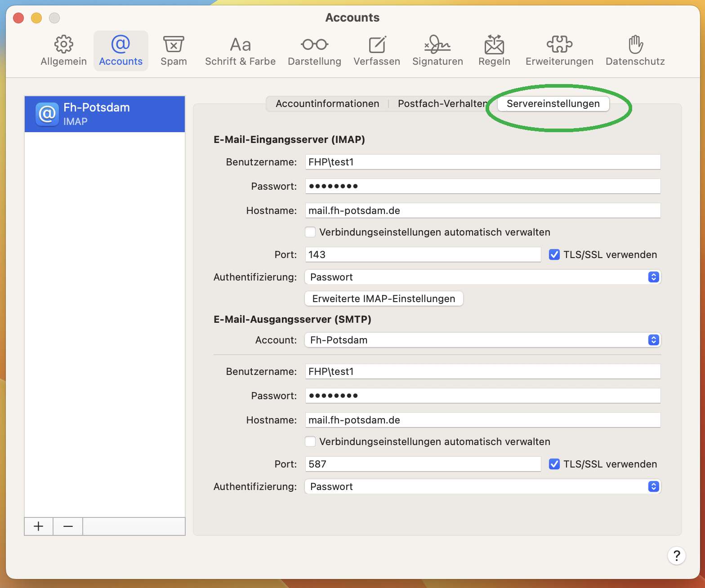Open the Verfassen compose settings
The image size is (705, 588).
click(376, 51)
